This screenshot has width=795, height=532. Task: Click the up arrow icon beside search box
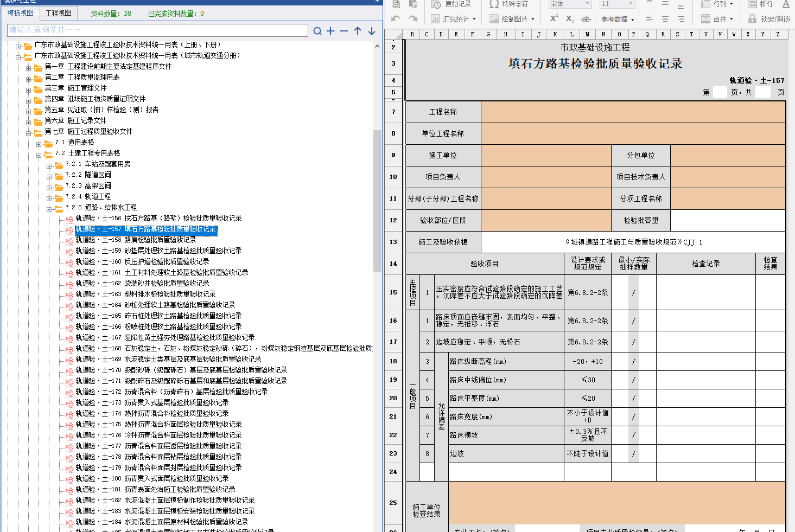[x=358, y=31]
